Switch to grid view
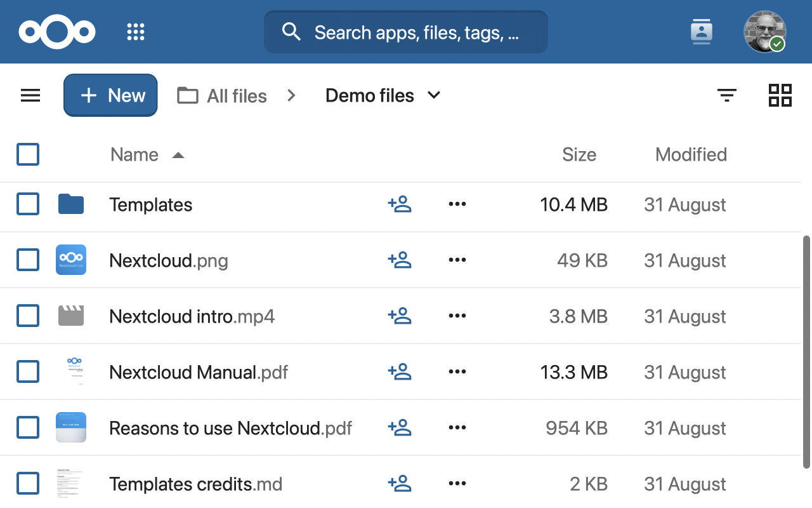 (x=780, y=95)
